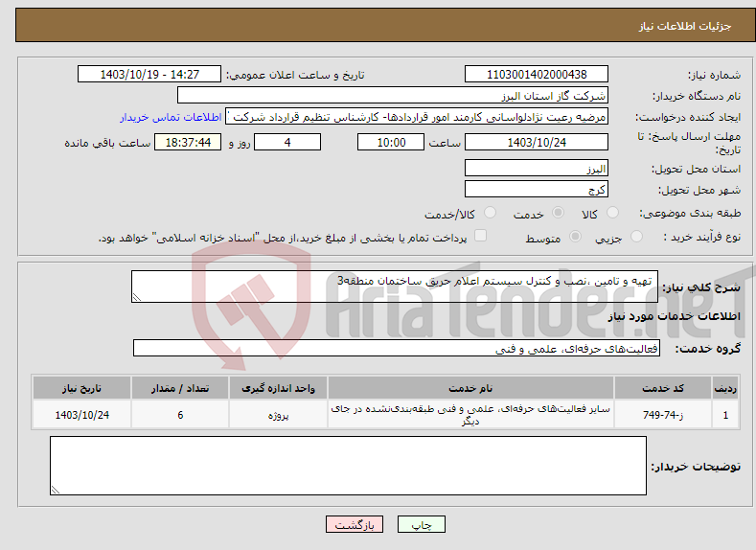
Task: Click the need number field 1103001402000438
Action: click(537, 74)
